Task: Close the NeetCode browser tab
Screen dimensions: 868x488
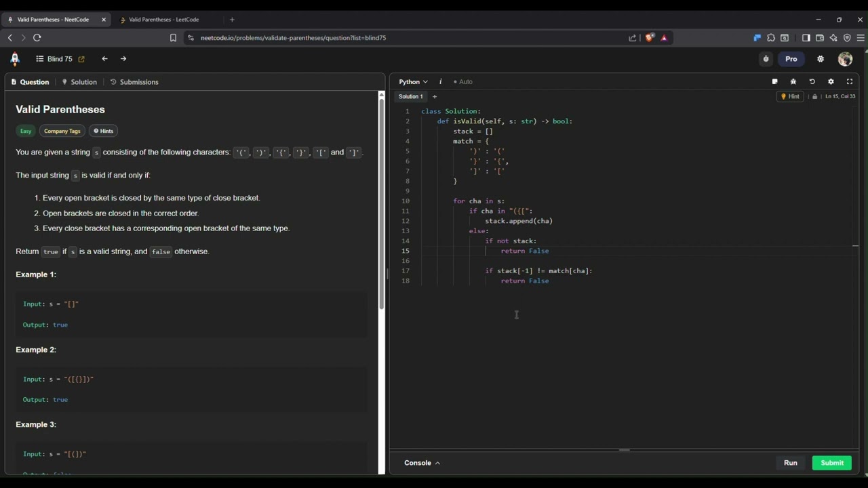Action: (x=104, y=20)
